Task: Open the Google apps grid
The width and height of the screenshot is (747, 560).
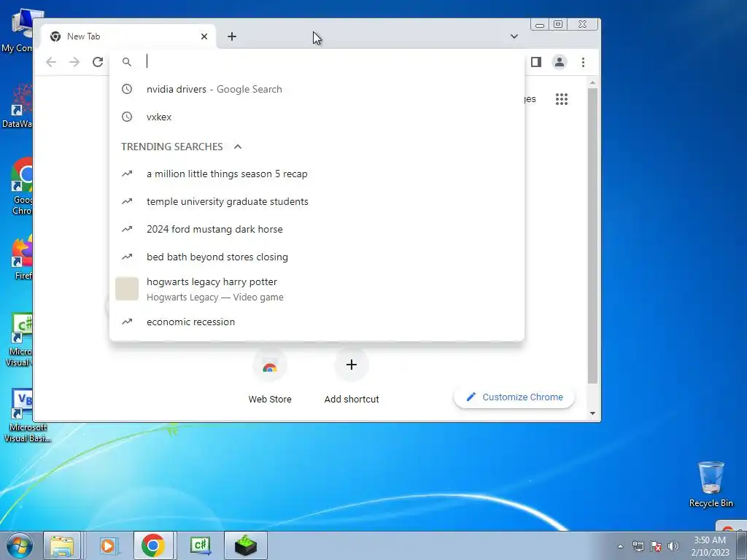Action: click(562, 99)
